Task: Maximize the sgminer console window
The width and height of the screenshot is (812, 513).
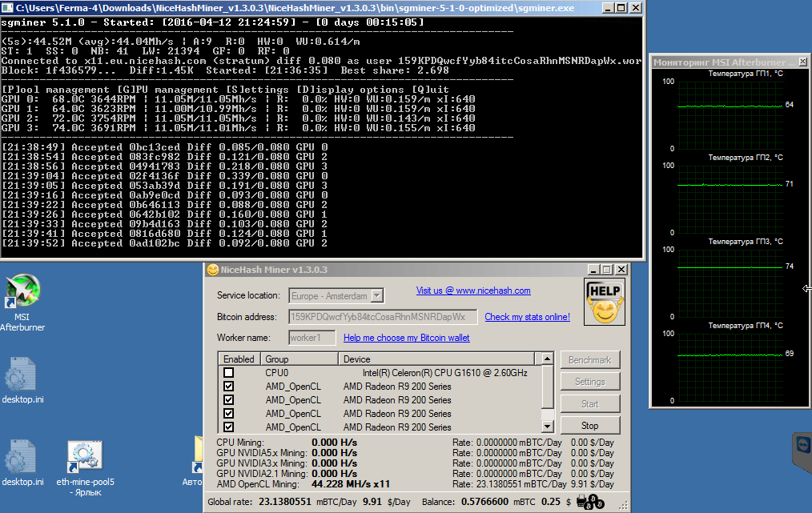Action: pos(621,8)
